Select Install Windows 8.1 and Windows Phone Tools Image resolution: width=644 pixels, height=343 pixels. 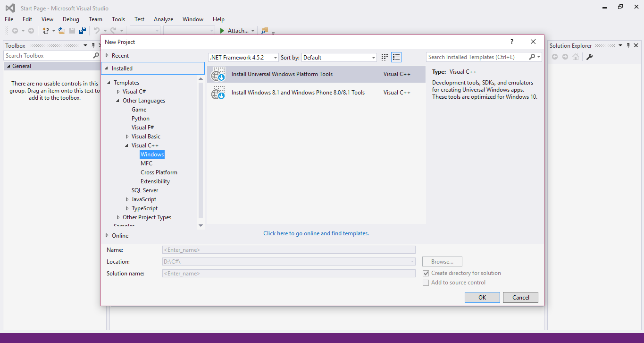click(316, 93)
